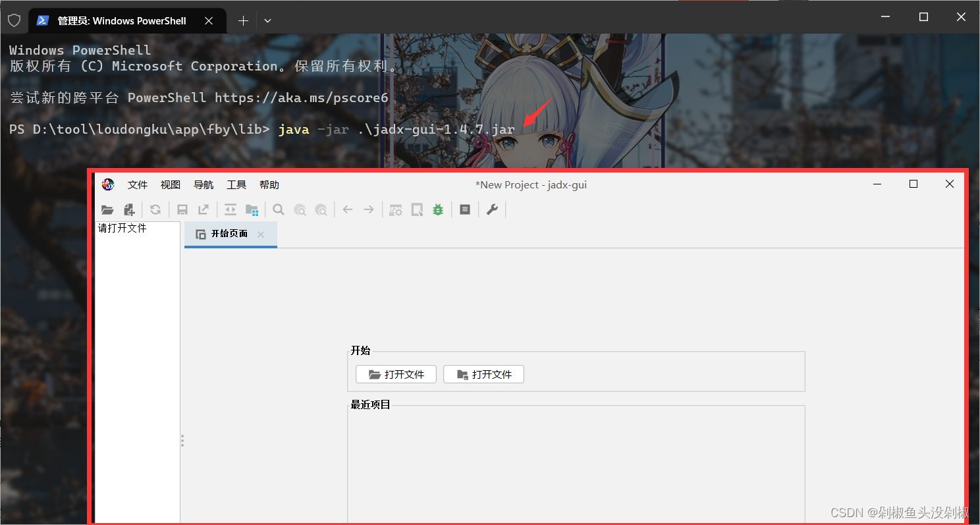Close the Windows PowerShell terminal tab
The width and height of the screenshot is (980, 525).
209,21
